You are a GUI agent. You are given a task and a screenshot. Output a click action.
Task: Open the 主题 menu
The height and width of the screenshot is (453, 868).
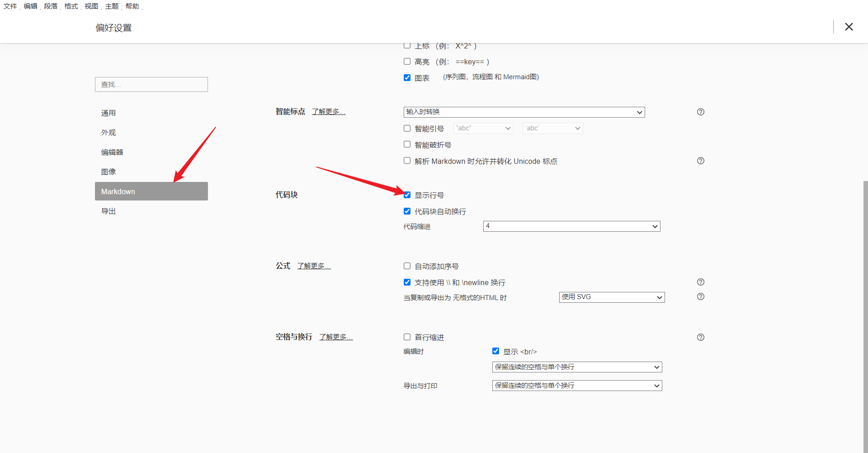point(112,6)
